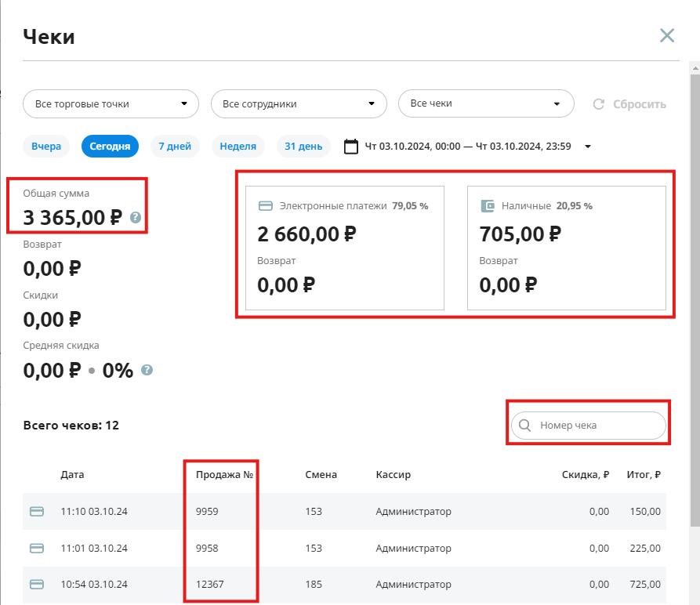The height and width of the screenshot is (605, 700).
Task: Select the Неделя period filter
Action: click(238, 147)
